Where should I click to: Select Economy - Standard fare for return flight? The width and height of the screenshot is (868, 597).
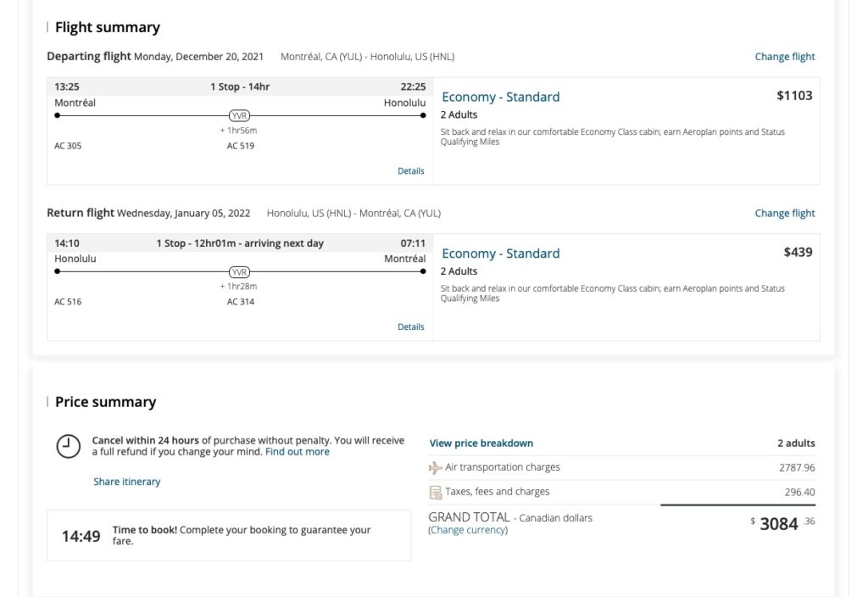500,253
